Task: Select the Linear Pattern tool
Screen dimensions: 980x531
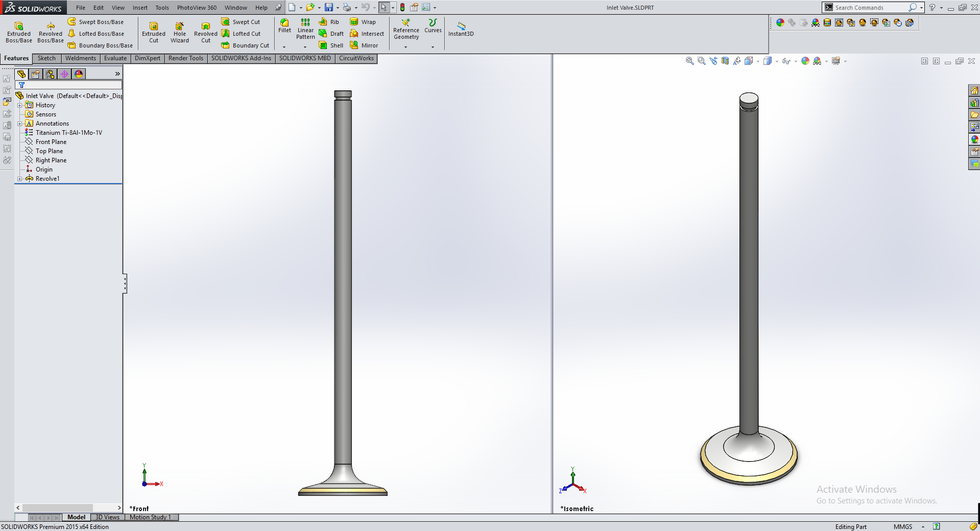Action: (x=305, y=29)
